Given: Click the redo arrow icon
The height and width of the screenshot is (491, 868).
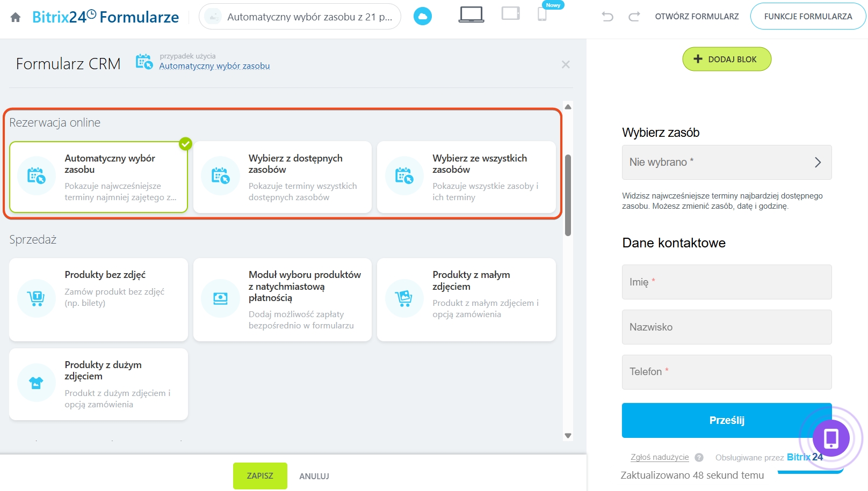Looking at the screenshot, I should click(x=634, y=17).
